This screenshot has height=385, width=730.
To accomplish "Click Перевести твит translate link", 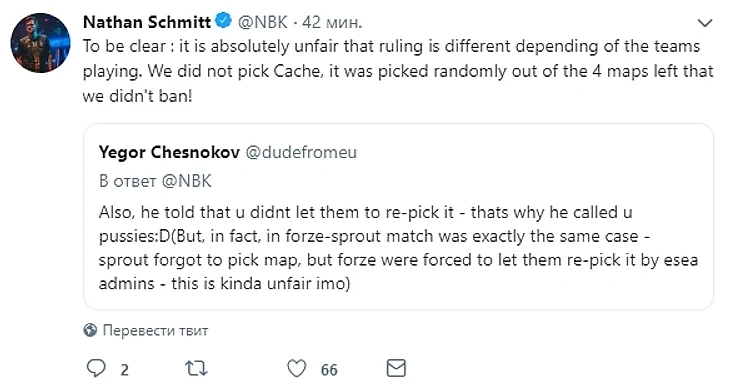I will (x=155, y=330).
